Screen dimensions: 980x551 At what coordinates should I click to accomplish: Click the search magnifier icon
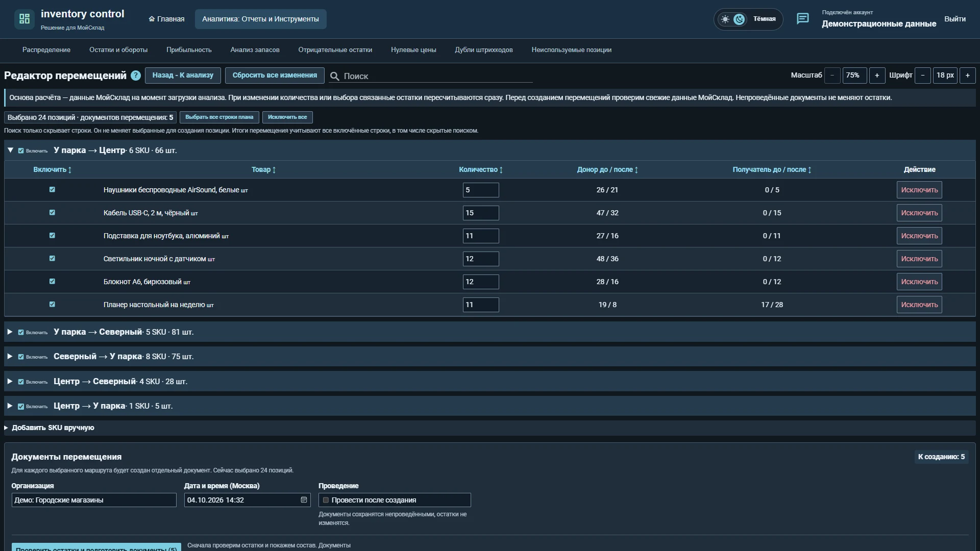pyautogui.click(x=334, y=76)
